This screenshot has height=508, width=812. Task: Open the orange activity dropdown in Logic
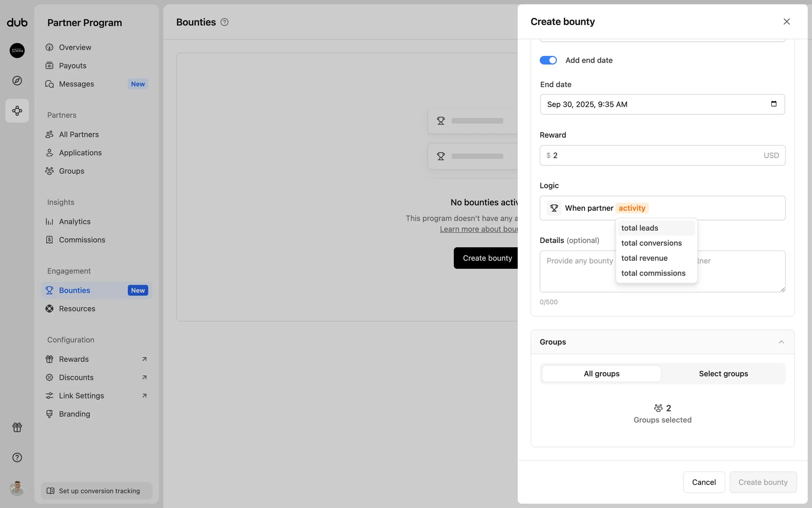(x=632, y=208)
